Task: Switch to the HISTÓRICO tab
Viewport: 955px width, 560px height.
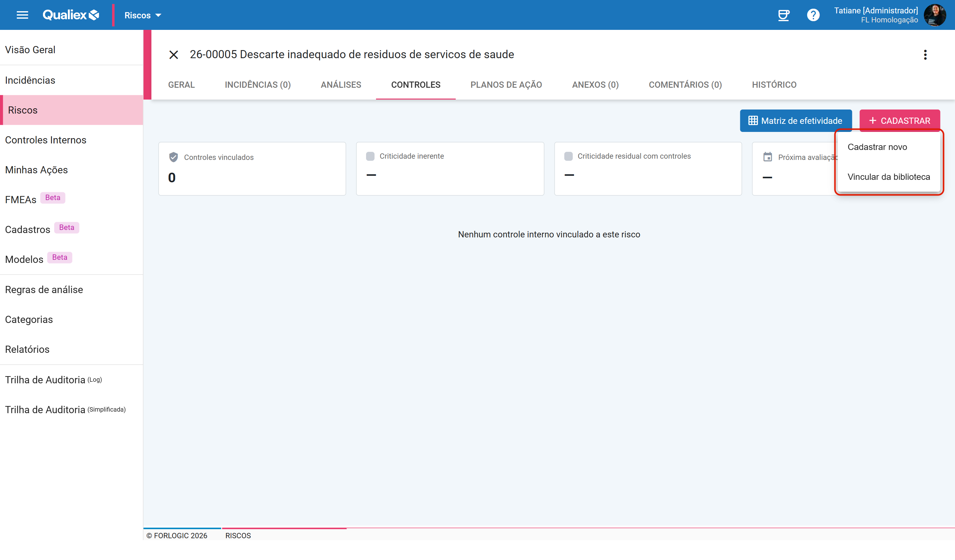Action: (774, 85)
